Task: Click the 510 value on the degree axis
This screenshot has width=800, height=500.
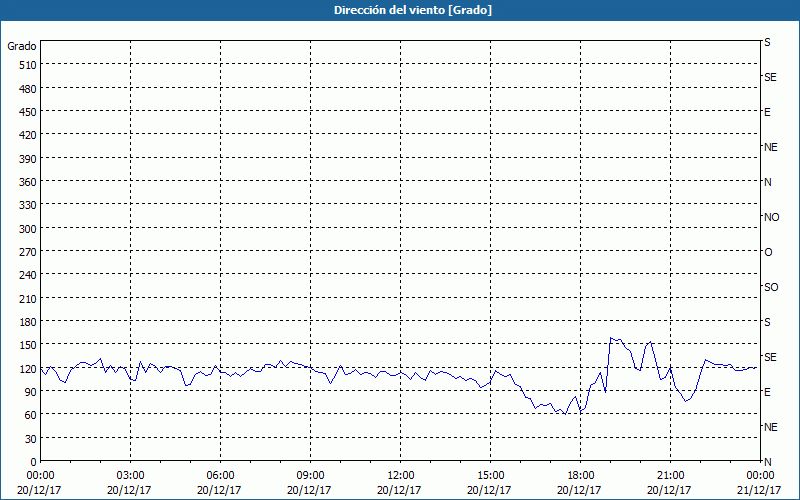Action: click(28, 65)
